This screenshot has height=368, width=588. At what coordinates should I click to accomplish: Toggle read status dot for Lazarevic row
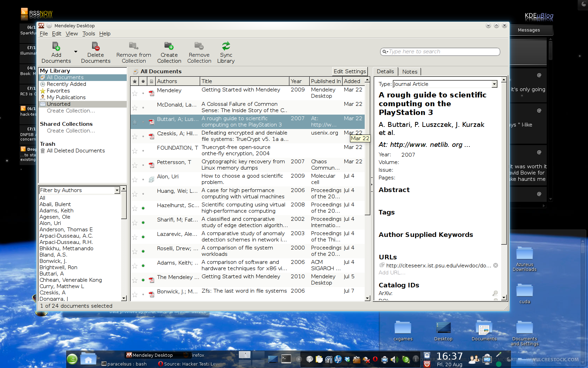point(143,237)
